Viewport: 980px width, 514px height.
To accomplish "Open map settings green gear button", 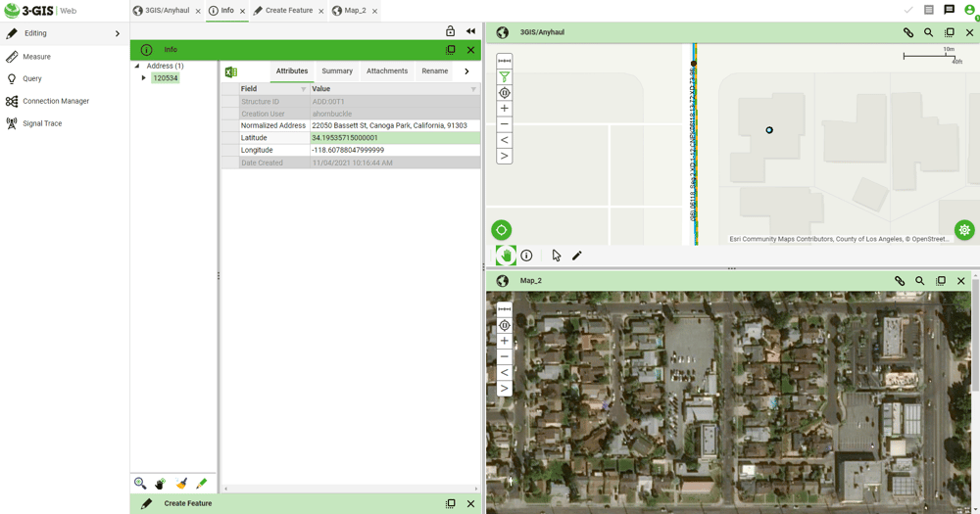I will (x=964, y=230).
